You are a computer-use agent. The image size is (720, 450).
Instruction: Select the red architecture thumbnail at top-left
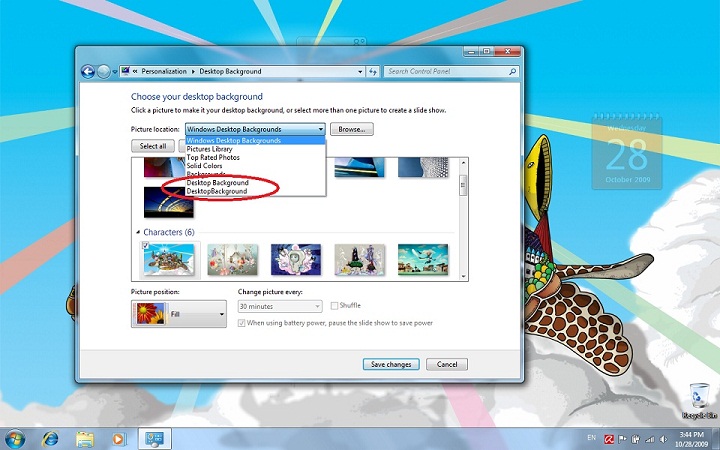pos(164,167)
